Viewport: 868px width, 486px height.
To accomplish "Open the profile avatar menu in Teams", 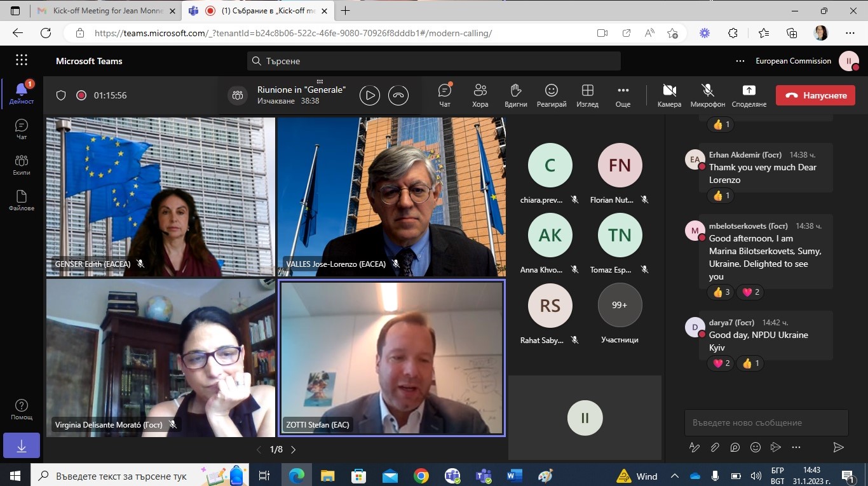I will pos(849,61).
